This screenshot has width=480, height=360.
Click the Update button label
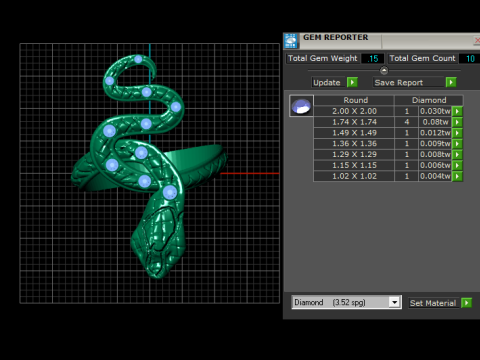327,83
